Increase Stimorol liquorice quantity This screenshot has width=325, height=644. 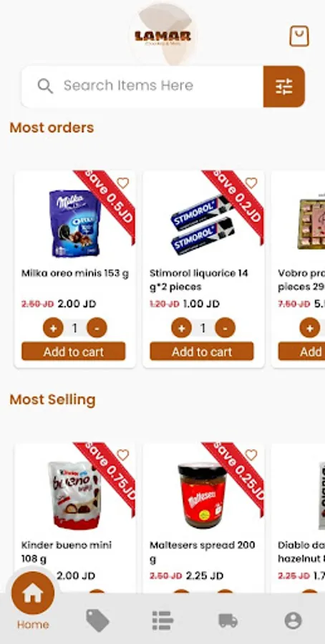click(181, 328)
